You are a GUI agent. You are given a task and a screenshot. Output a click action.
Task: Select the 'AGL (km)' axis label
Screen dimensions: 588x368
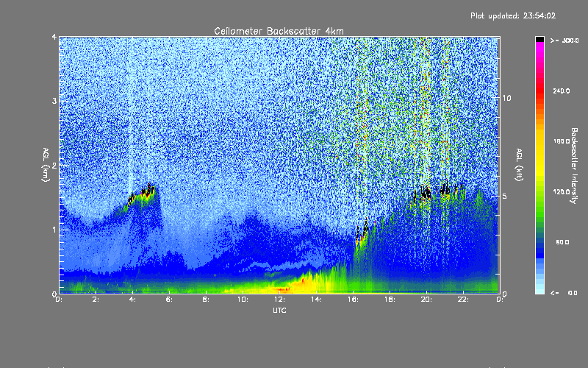[46, 165]
